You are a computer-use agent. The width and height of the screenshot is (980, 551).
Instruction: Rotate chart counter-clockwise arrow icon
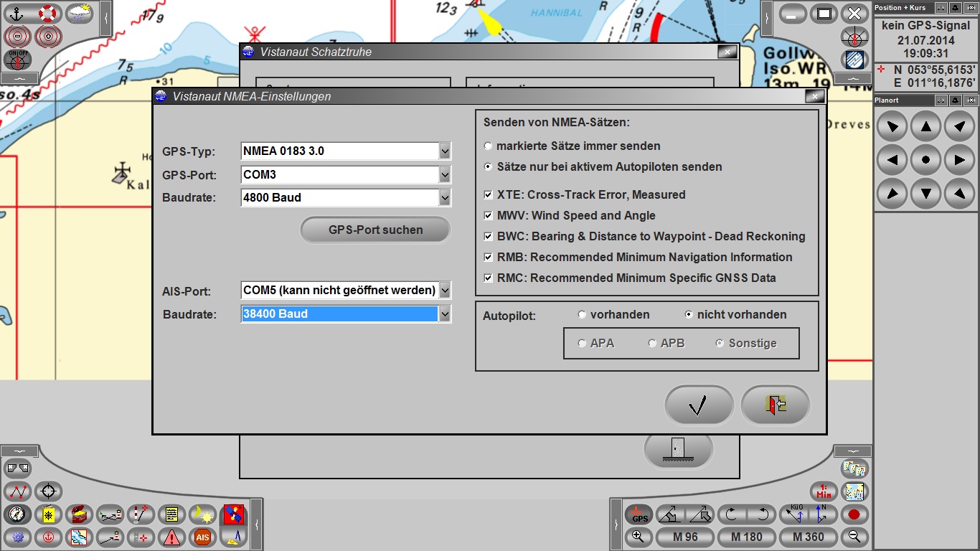pos(762,514)
